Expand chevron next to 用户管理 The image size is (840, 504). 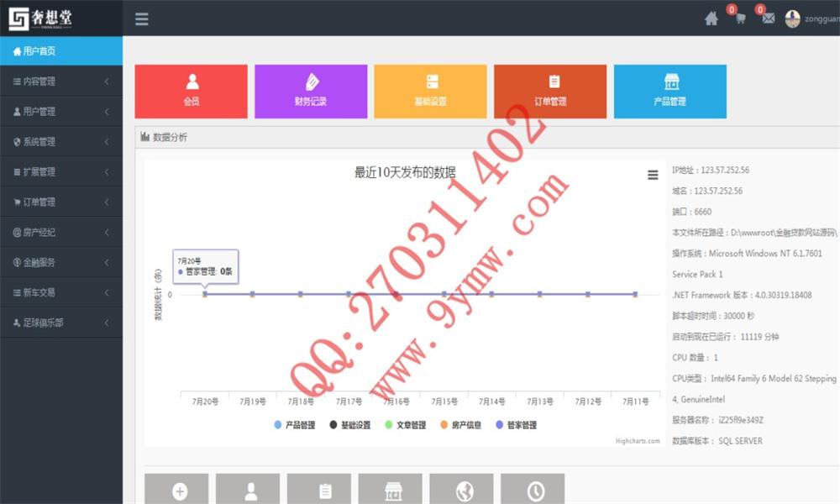[x=107, y=112]
